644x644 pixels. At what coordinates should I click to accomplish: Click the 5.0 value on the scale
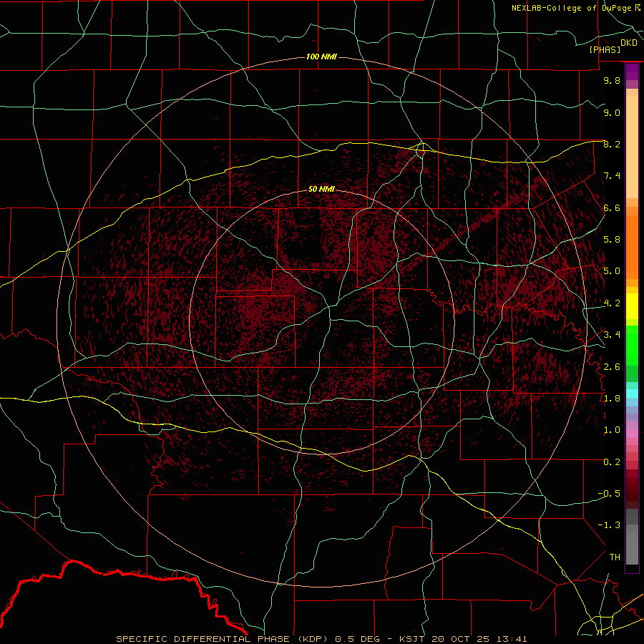pyautogui.click(x=612, y=271)
